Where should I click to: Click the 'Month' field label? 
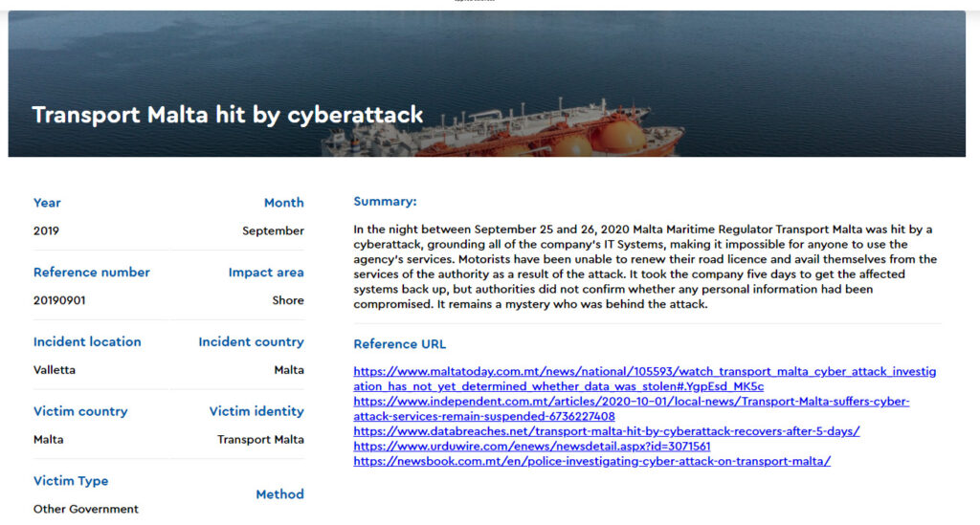coord(283,203)
